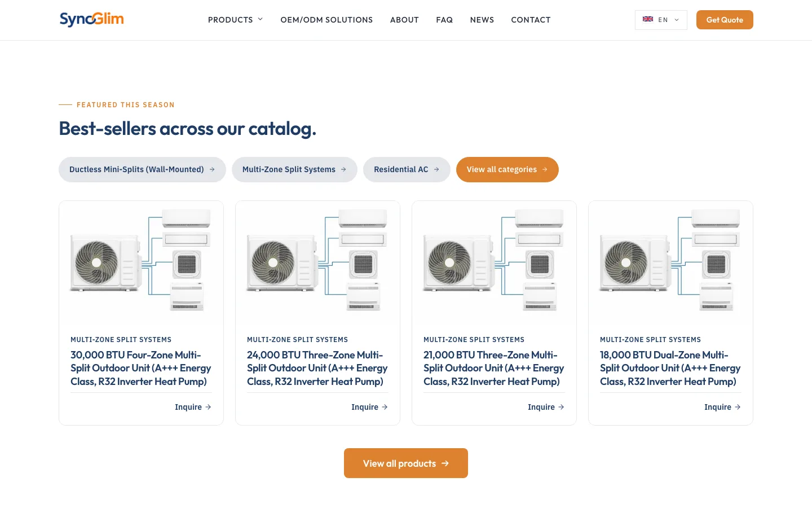
Task: Navigate to News
Action: click(482, 20)
